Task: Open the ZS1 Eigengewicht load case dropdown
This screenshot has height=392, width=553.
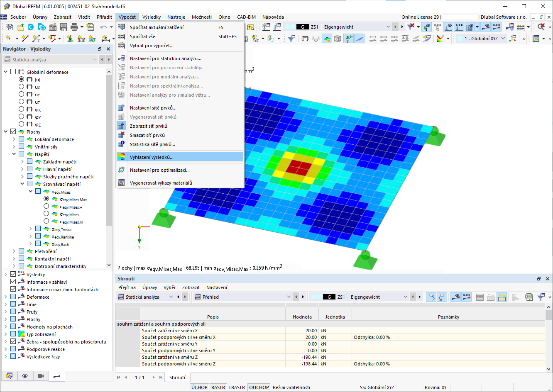Action: pyautogui.click(x=388, y=27)
